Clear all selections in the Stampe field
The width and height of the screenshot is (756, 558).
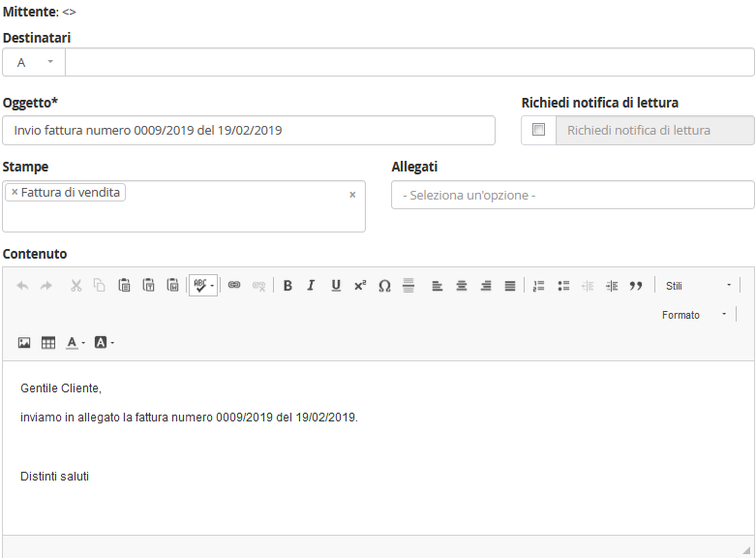pos(352,195)
